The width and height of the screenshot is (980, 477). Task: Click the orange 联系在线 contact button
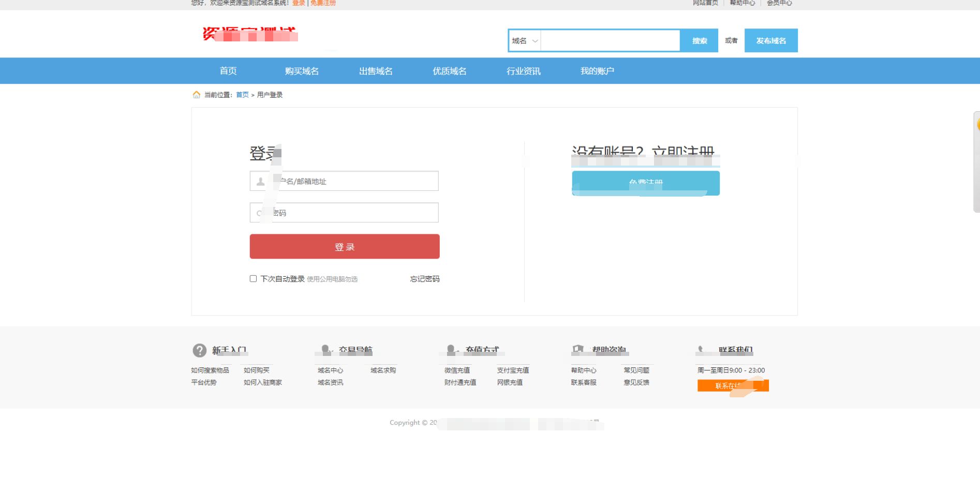(x=733, y=385)
